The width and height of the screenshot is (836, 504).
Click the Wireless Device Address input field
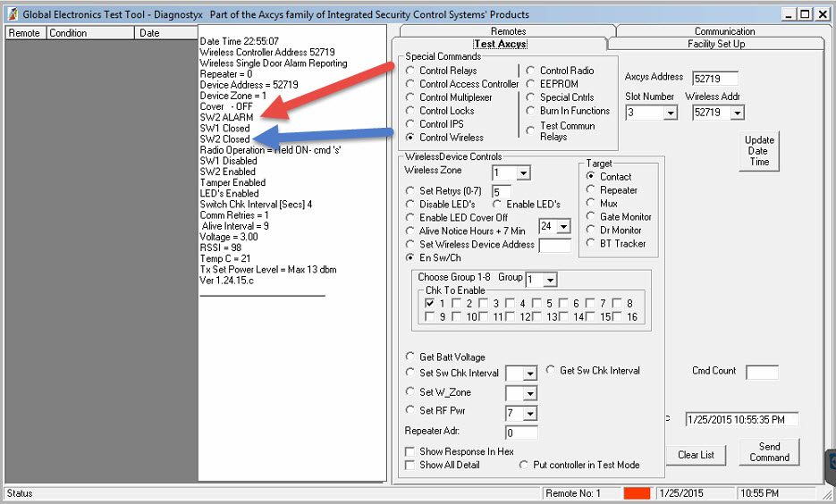click(554, 245)
